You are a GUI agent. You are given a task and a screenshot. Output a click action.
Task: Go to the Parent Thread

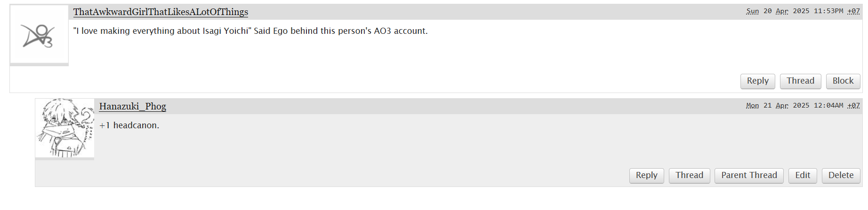749,175
